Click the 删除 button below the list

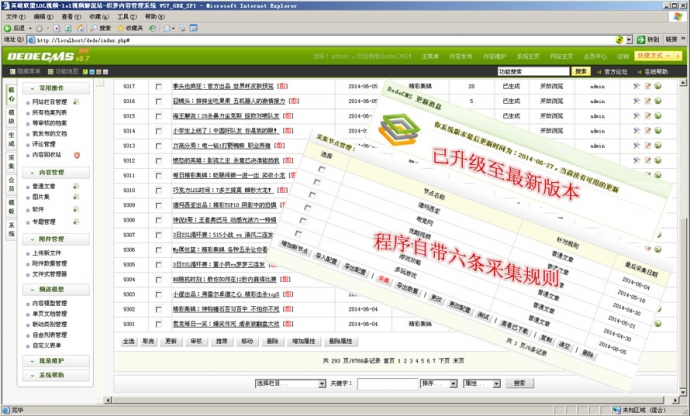[x=272, y=341]
